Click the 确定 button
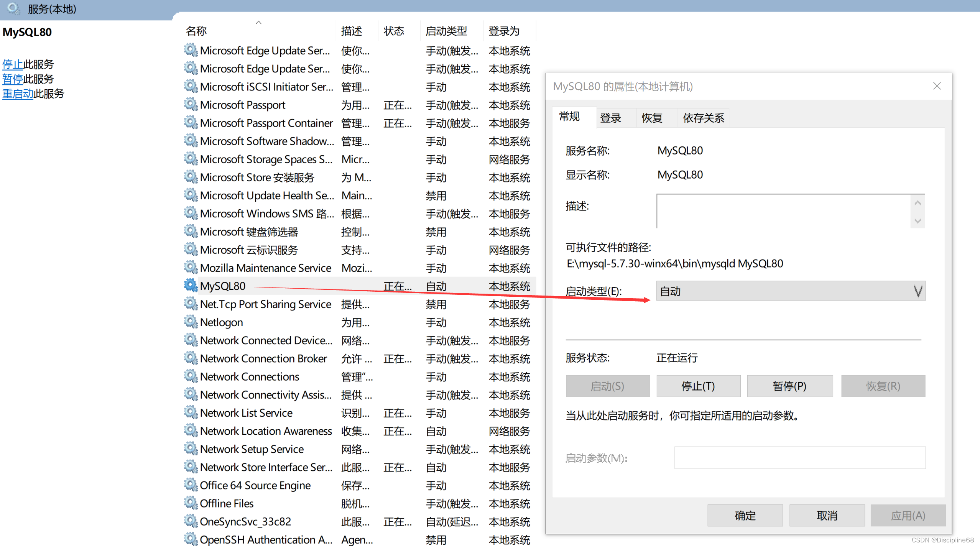 (x=745, y=515)
